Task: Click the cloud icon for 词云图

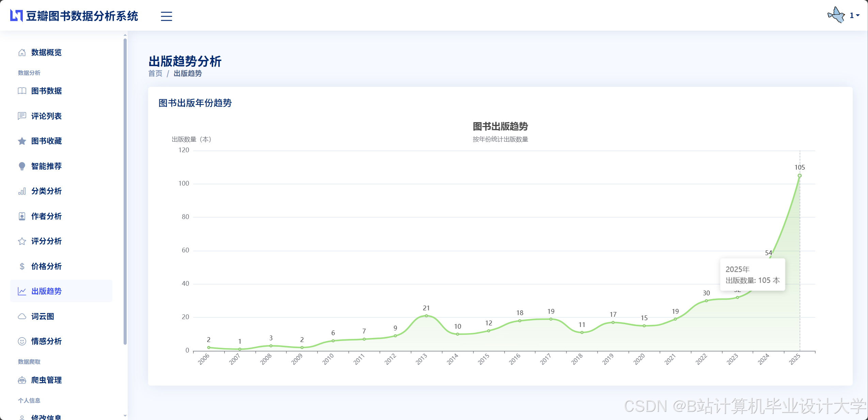Action: point(22,316)
